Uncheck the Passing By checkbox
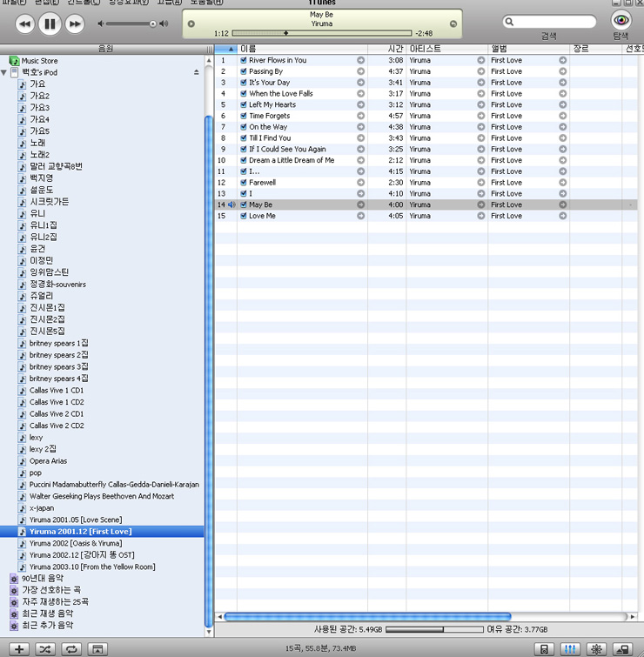 (244, 71)
